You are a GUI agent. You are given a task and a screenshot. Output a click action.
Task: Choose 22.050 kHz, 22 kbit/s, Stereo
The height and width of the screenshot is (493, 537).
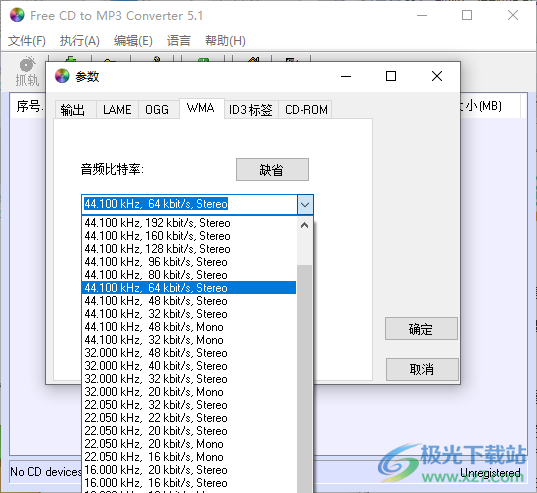point(189,418)
